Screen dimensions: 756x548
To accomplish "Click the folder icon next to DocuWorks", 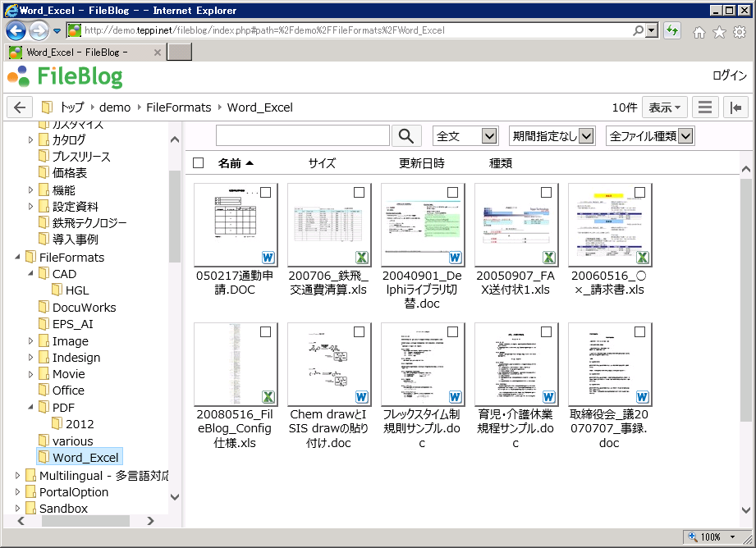I will pos(44,307).
